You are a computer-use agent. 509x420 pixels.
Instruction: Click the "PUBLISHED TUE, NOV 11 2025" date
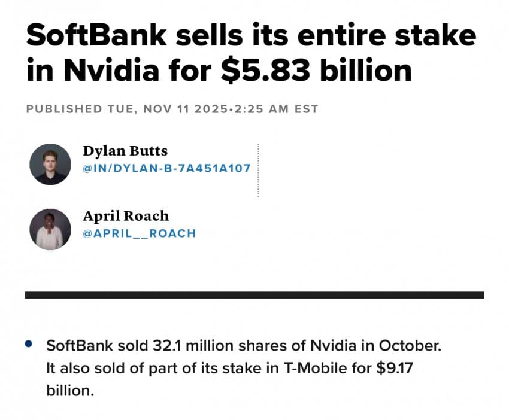click(127, 109)
